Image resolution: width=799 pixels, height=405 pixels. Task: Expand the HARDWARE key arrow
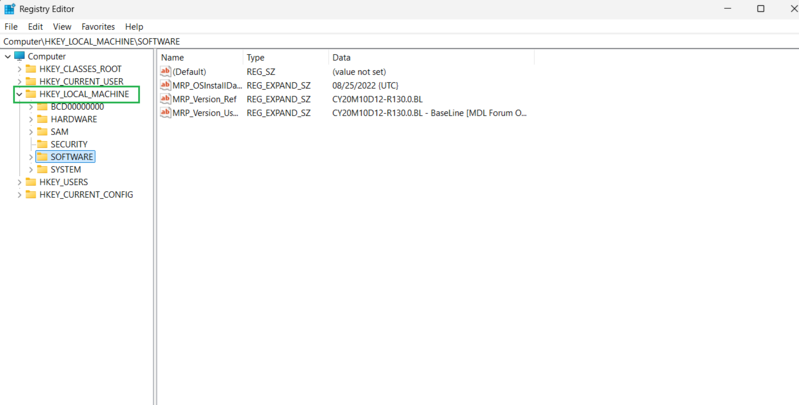31,119
